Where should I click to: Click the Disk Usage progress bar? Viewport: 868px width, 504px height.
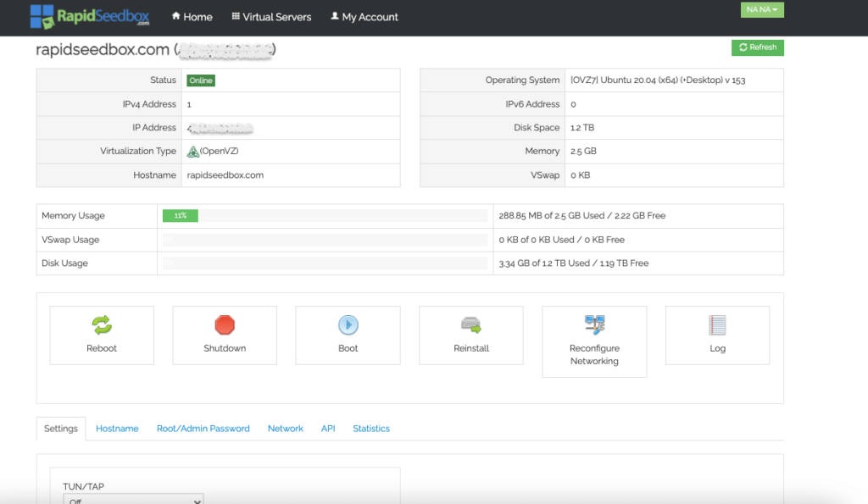pyautogui.click(x=325, y=263)
